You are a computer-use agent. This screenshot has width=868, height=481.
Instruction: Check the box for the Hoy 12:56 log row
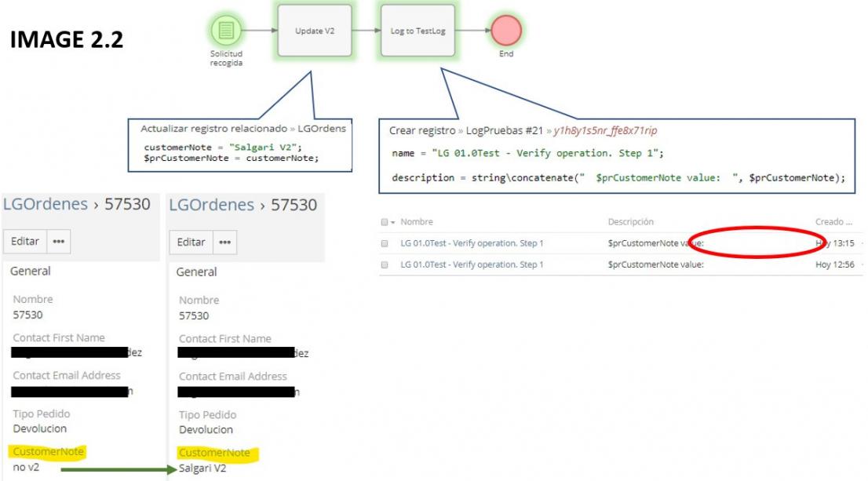pos(385,265)
